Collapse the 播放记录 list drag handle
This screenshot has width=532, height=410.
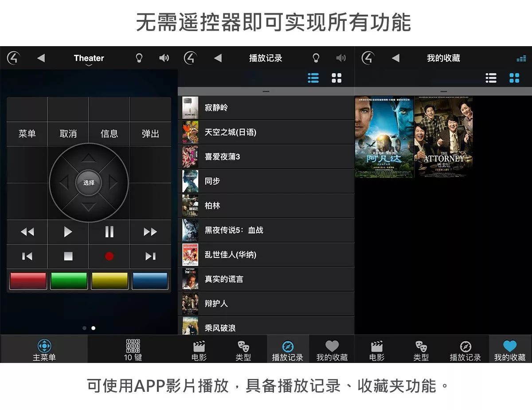coord(266,91)
